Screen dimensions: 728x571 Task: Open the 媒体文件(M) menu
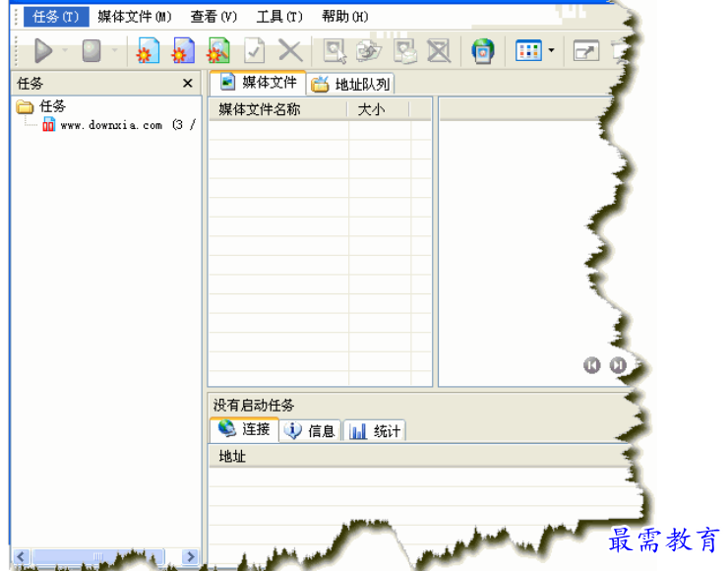(x=135, y=17)
